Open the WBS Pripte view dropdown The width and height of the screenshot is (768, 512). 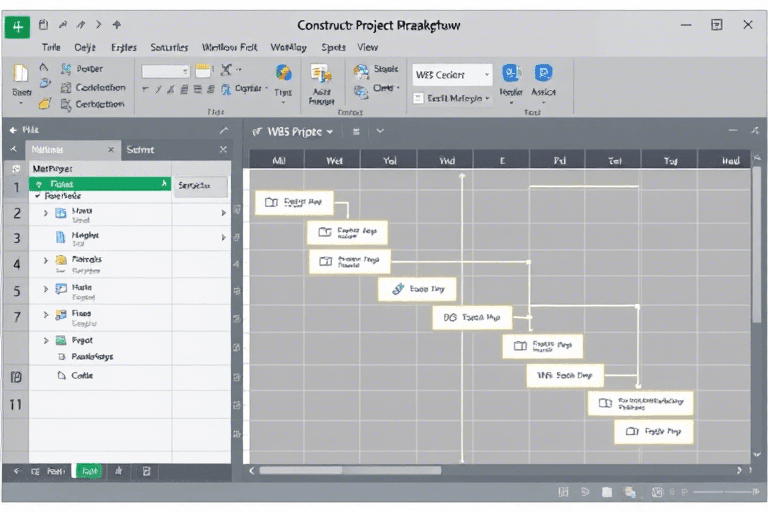pyautogui.click(x=330, y=131)
